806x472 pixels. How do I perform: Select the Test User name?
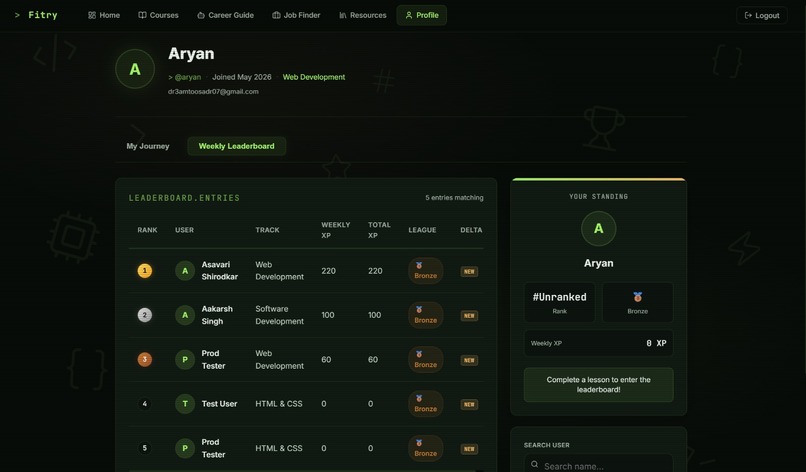pos(219,404)
